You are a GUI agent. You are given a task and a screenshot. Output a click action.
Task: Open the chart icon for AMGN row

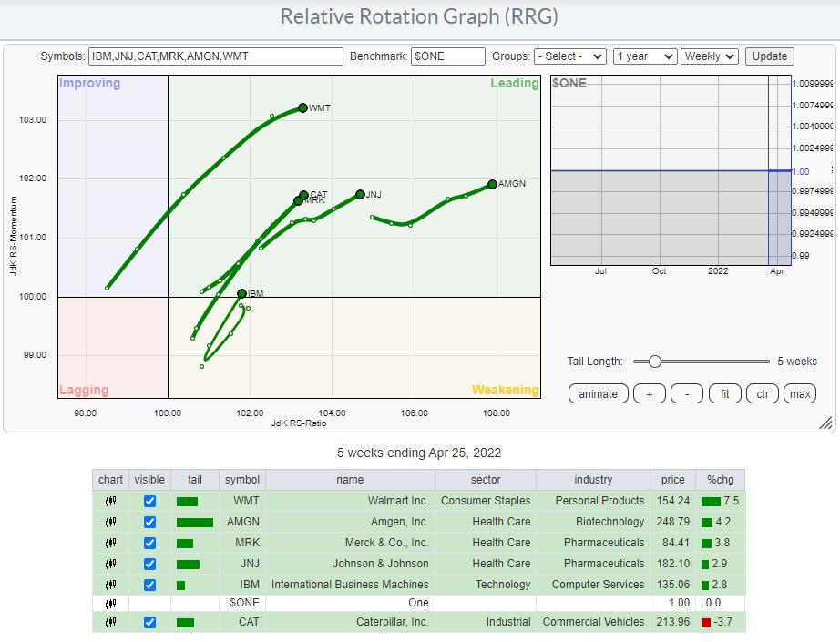point(110,522)
